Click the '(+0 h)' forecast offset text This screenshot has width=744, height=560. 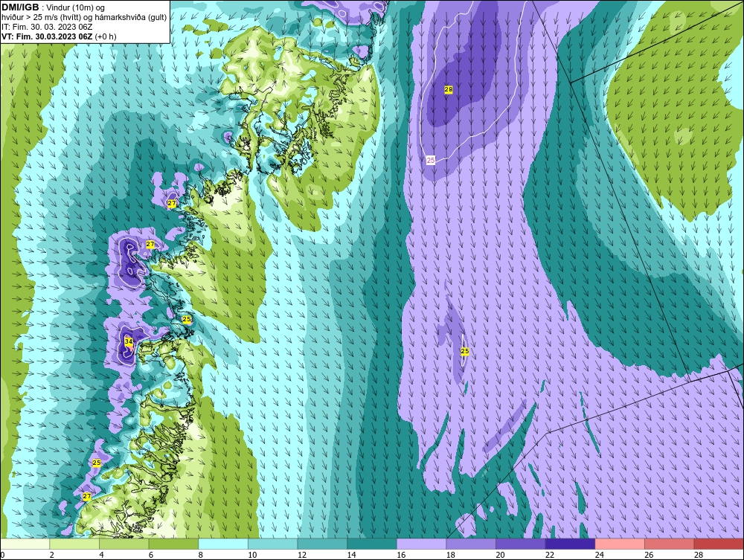(x=106, y=36)
